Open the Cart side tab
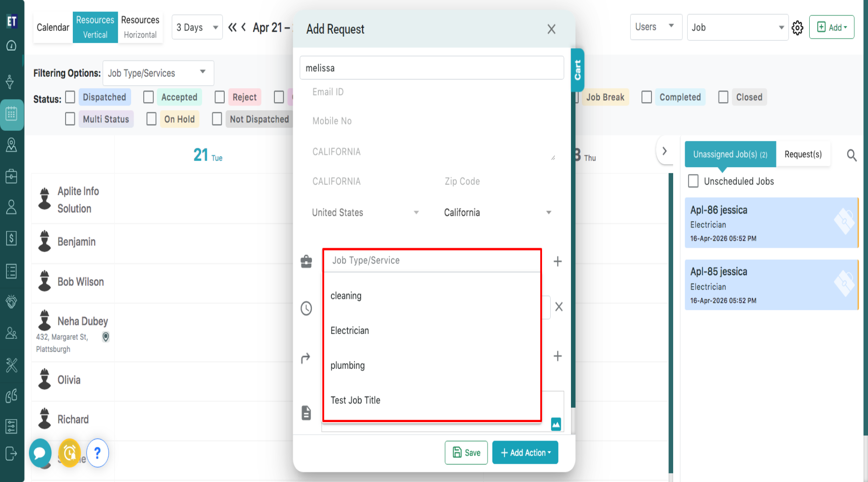Screen dimensions: 868x482 point(577,70)
